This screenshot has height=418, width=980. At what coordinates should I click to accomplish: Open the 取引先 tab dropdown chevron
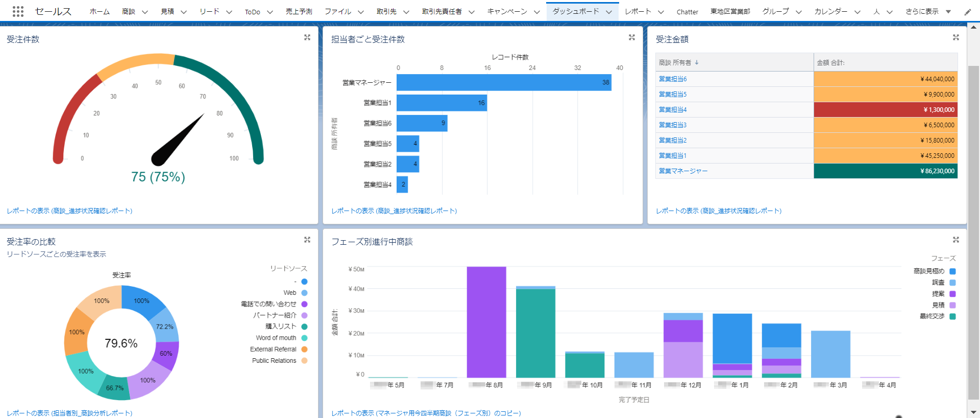406,12
